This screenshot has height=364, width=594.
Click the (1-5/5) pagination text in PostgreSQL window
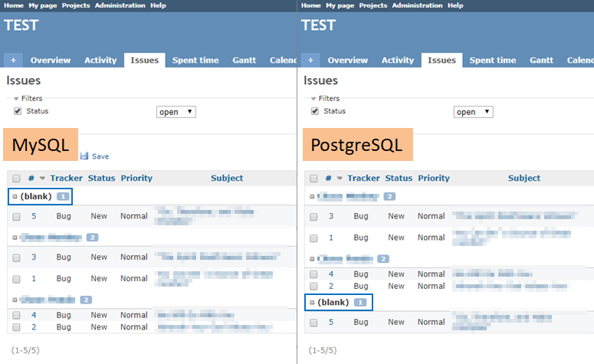323,350
